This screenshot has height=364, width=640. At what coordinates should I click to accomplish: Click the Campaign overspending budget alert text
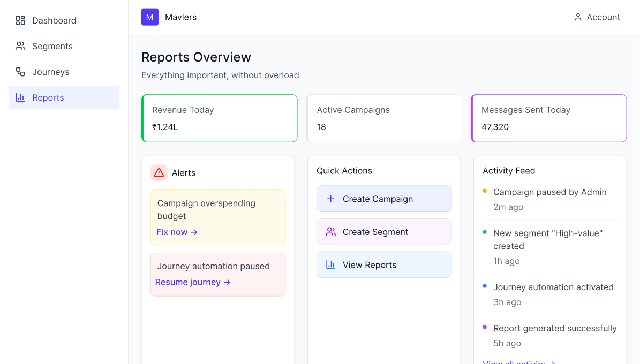(206, 210)
